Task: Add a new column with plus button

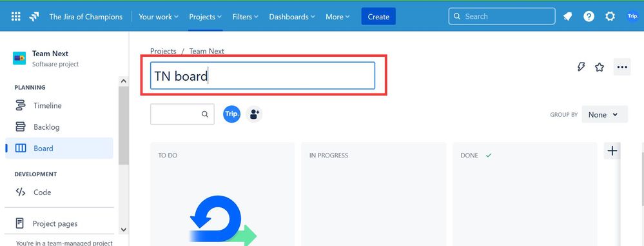Action: pos(612,151)
